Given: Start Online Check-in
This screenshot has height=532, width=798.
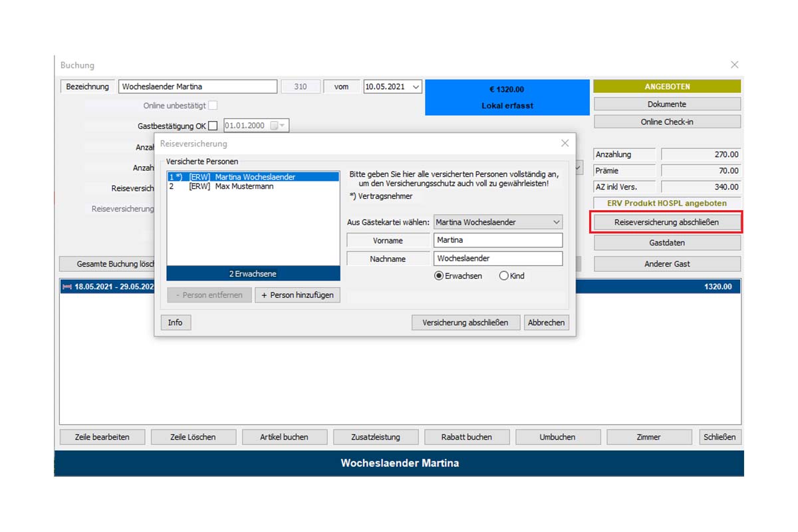Looking at the screenshot, I should 666,122.
